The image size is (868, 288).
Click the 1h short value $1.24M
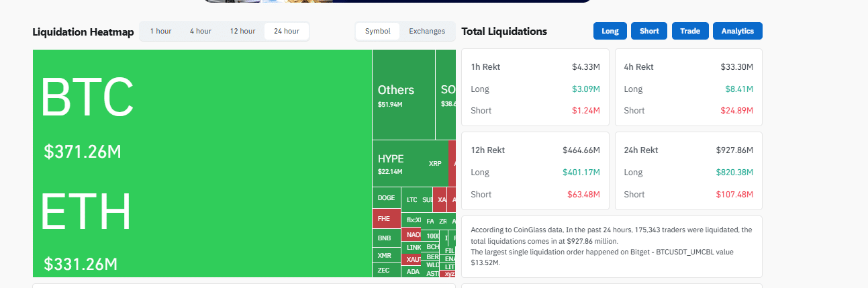[586, 110]
